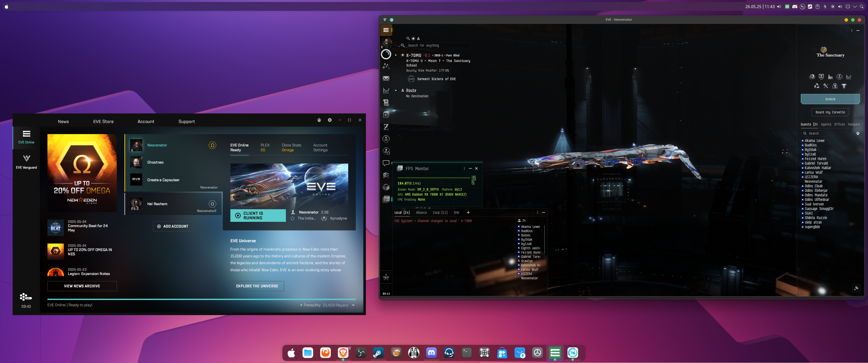Open Discord from the dock

(431, 353)
